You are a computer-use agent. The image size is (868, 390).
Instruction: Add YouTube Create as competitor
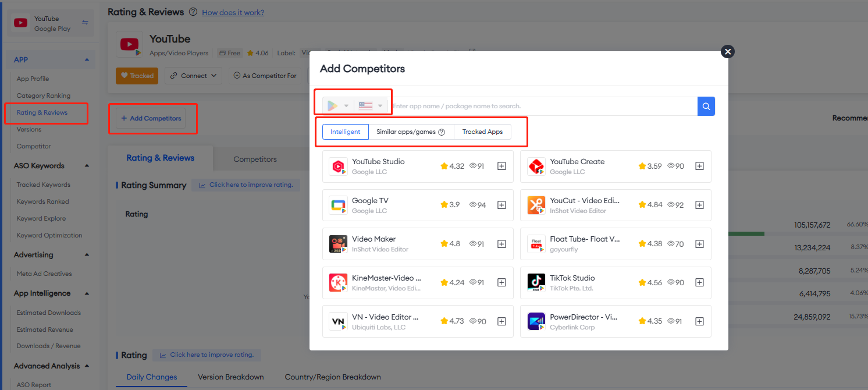[x=700, y=166]
